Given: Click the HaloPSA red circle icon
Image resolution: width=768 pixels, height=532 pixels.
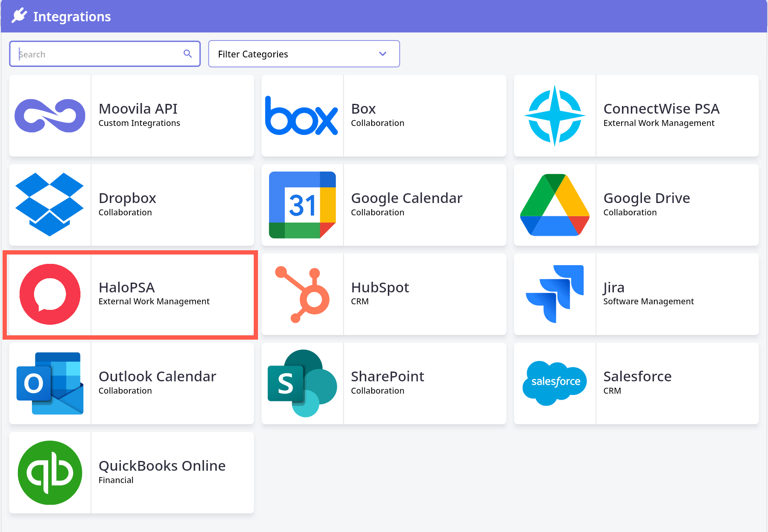Looking at the screenshot, I should (x=50, y=294).
